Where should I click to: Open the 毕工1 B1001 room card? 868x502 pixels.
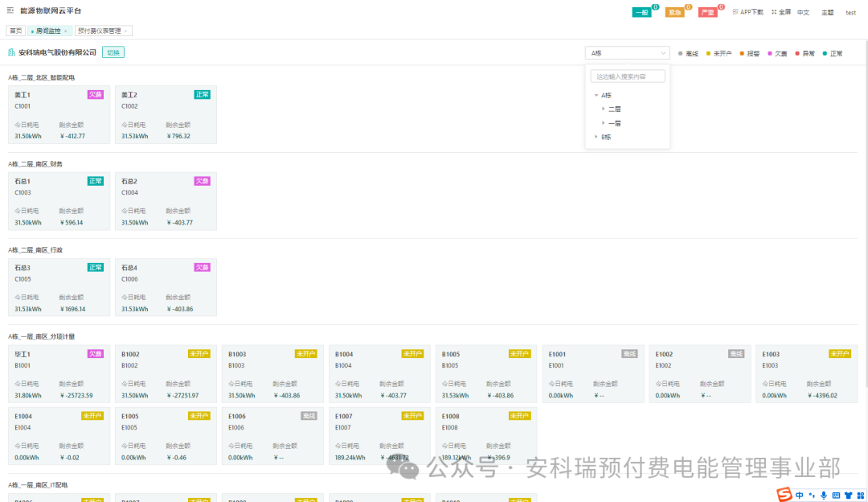coord(59,374)
